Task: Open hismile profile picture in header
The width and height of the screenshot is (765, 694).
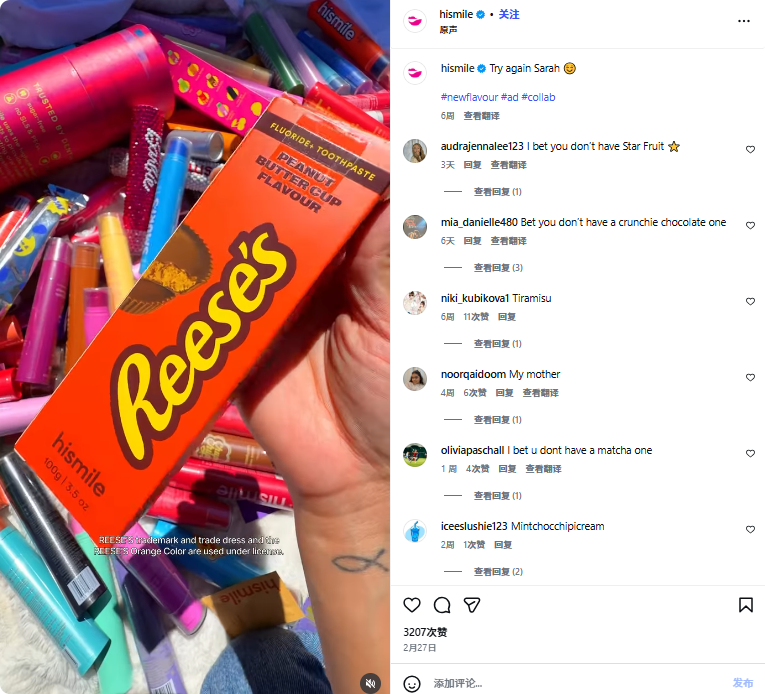Action: coord(415,21)
